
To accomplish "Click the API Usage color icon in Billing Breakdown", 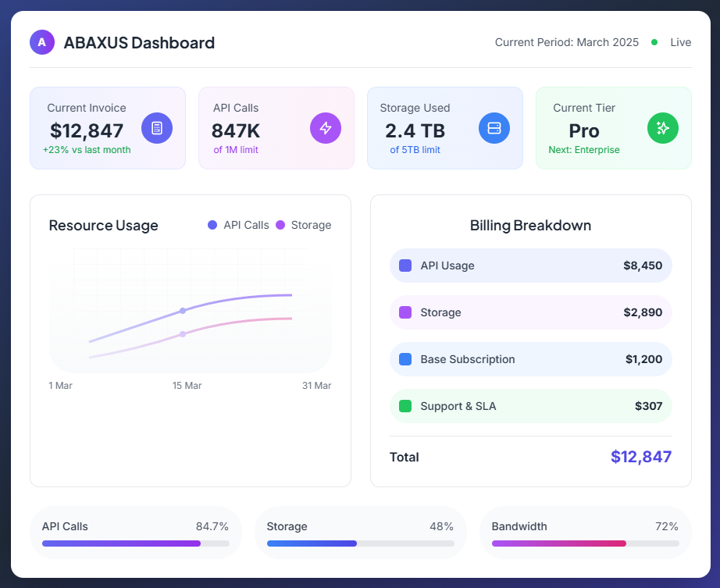I will (x=405, y=265).
